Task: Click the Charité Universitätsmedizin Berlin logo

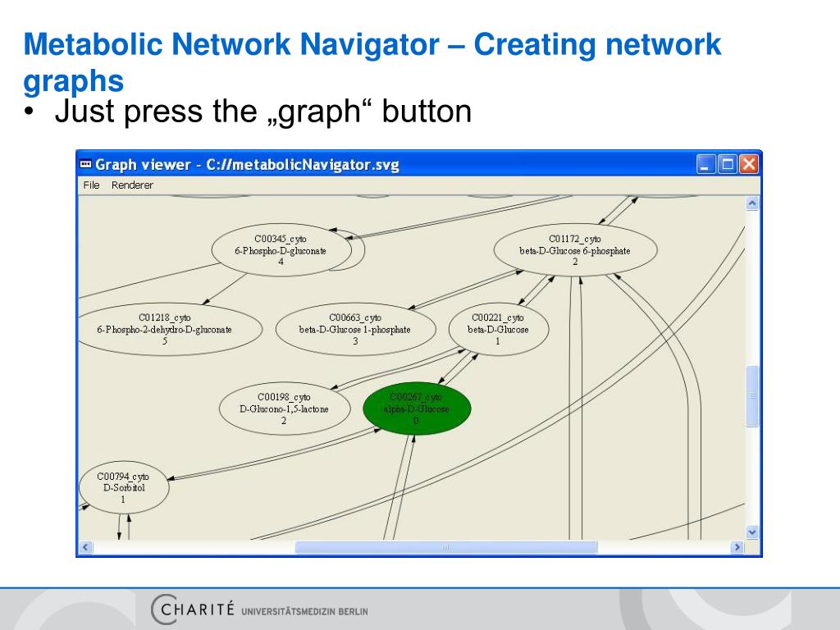Action: (x=259, y=609)
